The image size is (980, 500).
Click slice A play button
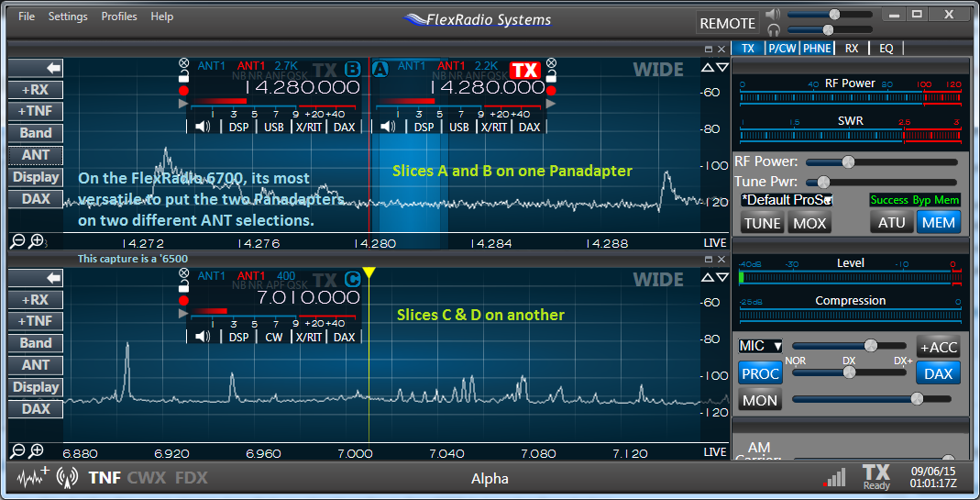point(551,104)
